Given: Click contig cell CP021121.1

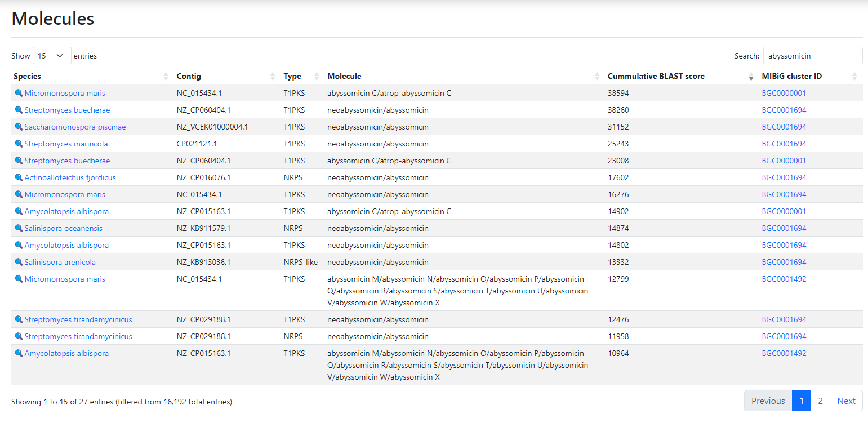Looking at the screenshot, I should pyautogui.click(x=197, y=144).
